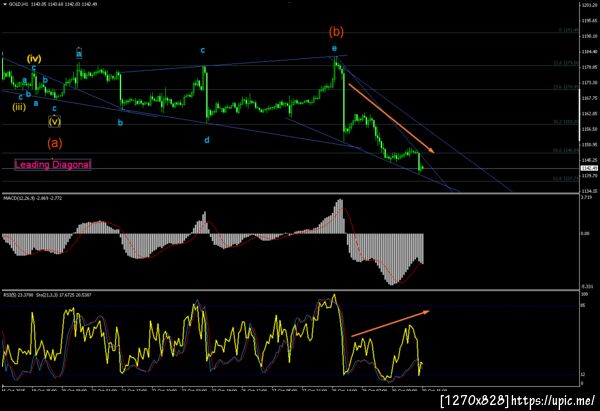Select the yellow '(iii)' wave label

click(19, 107)
